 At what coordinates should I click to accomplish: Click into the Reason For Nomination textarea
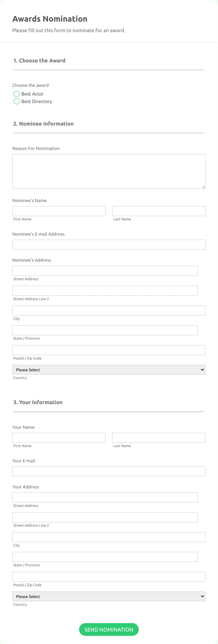pos(109,171)
